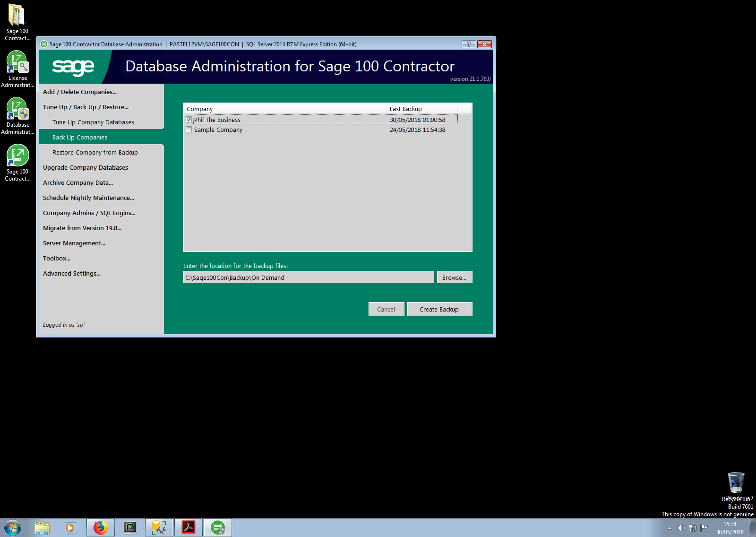The image size is (756, 537).
Task: Select the Phil The Business row name
Action: click(217, 120)
